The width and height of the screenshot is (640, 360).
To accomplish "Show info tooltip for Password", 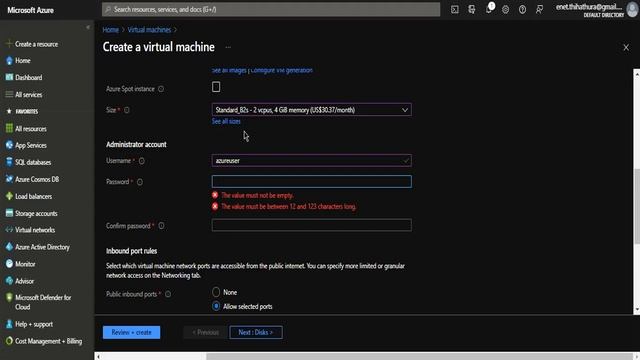I will click(x=140, y=182).
